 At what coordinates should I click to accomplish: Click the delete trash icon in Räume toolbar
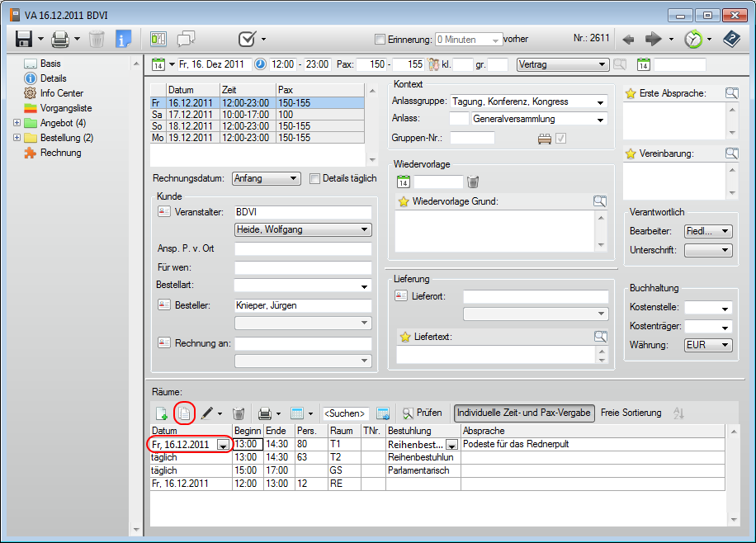[239, 413]
